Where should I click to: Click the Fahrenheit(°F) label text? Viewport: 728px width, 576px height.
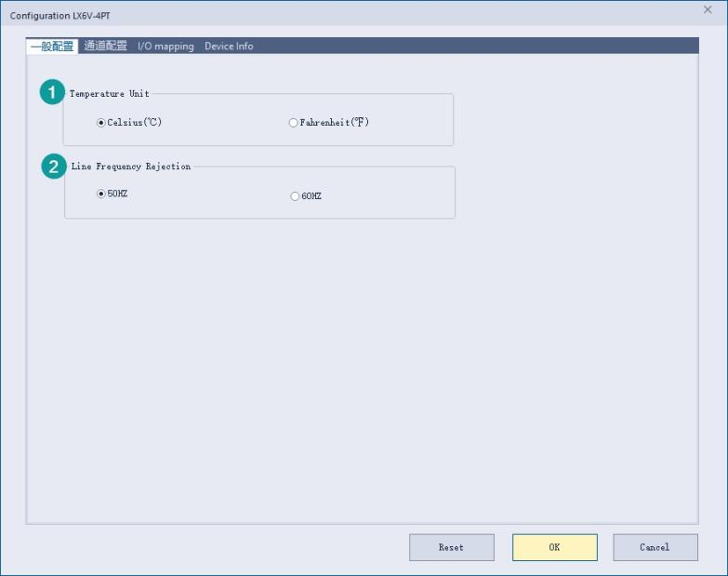(334, 123)
